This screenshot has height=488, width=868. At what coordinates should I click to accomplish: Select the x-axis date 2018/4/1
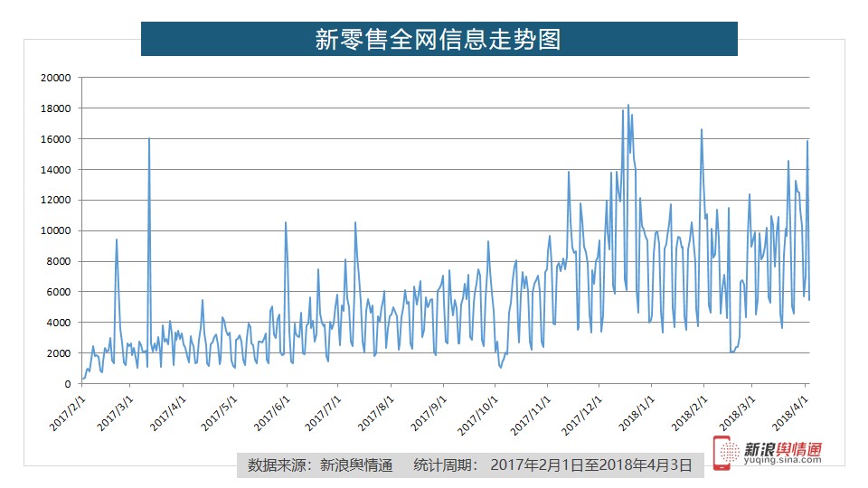(x=789, y=413)
